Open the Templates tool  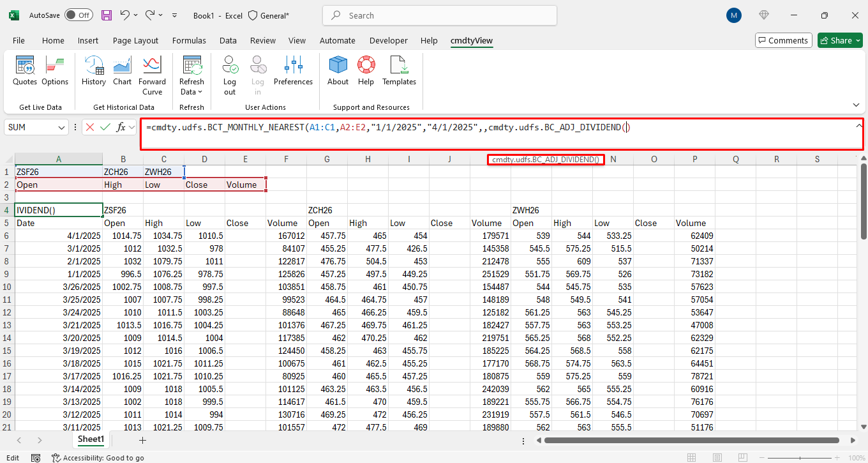tap(399, 70)
